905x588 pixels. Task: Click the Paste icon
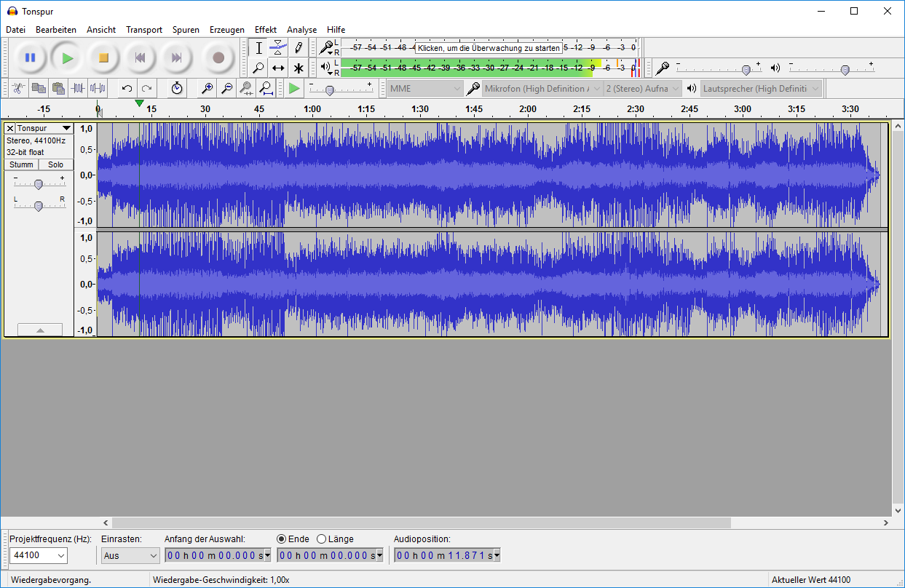click(x=58, y=88)
